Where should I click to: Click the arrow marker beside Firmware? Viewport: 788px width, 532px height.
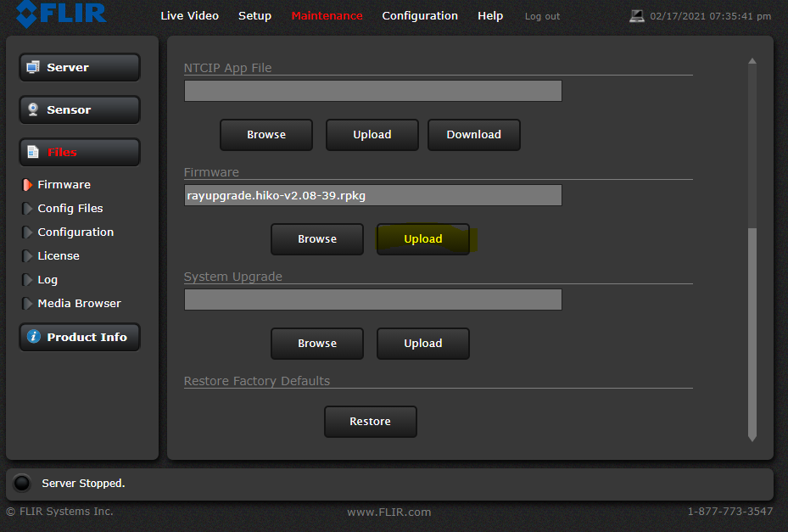[27, 184]
